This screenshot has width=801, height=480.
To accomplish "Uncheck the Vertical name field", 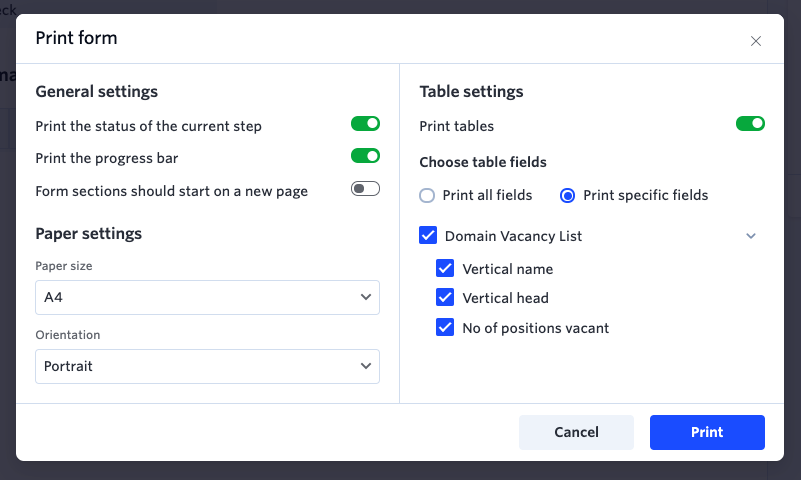I will [x=445, y=268].
